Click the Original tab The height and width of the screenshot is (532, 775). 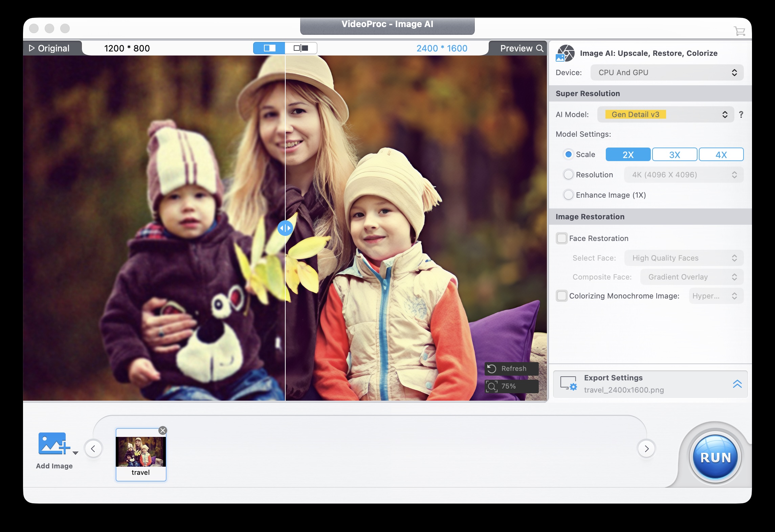coord(50,48)
